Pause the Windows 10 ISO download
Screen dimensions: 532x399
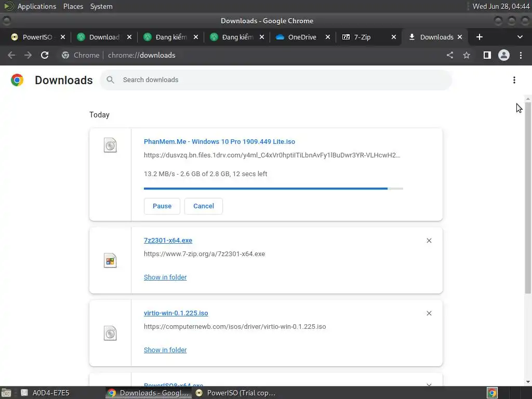162,206
